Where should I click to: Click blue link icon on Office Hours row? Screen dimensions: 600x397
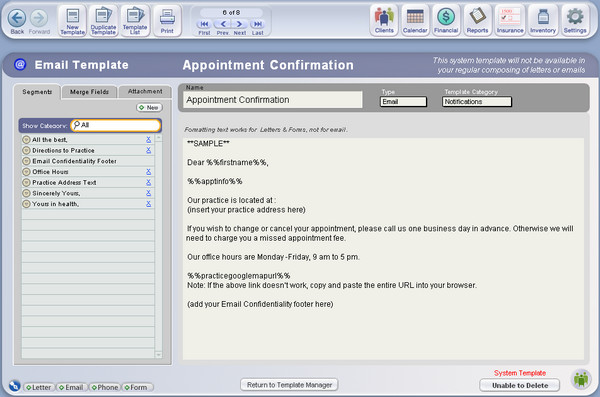[148, 172]
